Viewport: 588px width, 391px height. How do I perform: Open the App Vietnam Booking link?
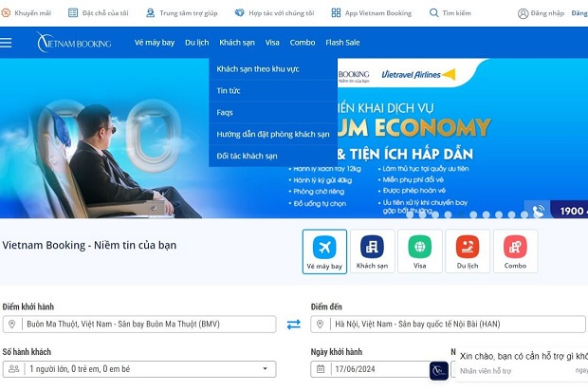tap(378, 12)
